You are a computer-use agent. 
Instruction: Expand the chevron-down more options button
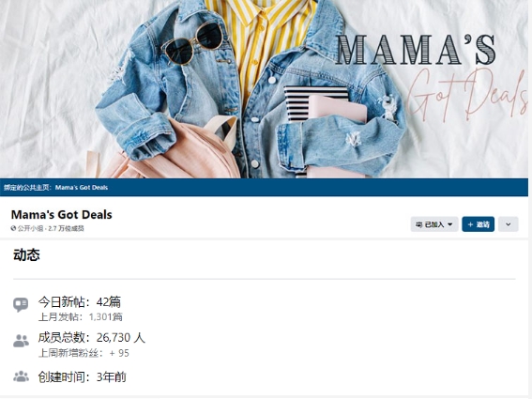508,224
